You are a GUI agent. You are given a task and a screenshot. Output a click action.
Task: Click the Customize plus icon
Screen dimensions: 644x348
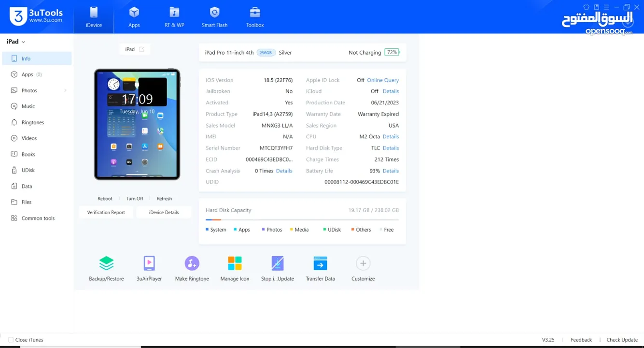(363, 263)
